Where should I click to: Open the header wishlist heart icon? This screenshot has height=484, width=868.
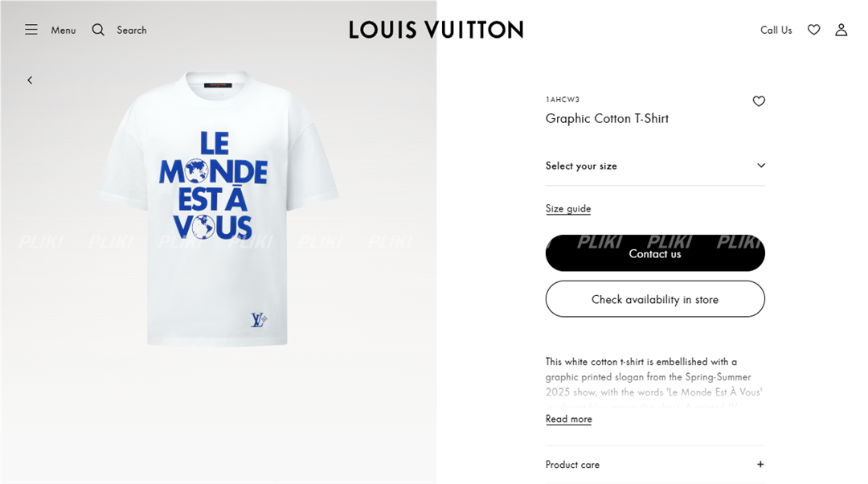coord(813,30)
